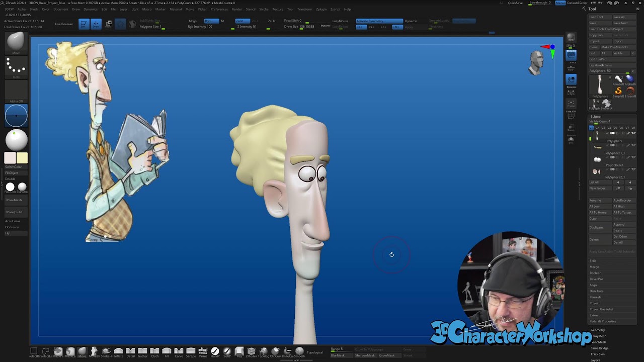This screenshot has width=644, height=362.
Task: Expand the Thick Skin sub-palette
Action: coord(598,354)
